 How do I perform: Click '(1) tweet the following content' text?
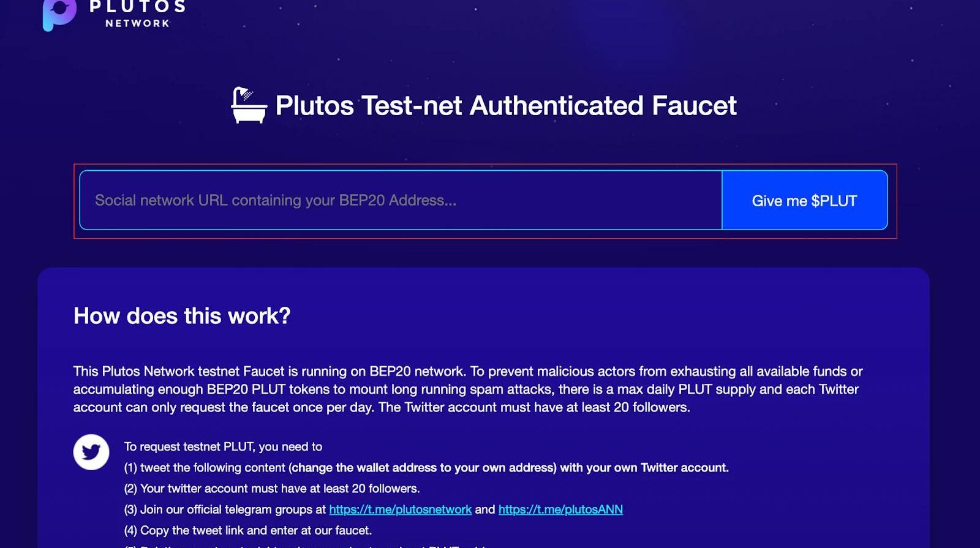tap(205, 468)
